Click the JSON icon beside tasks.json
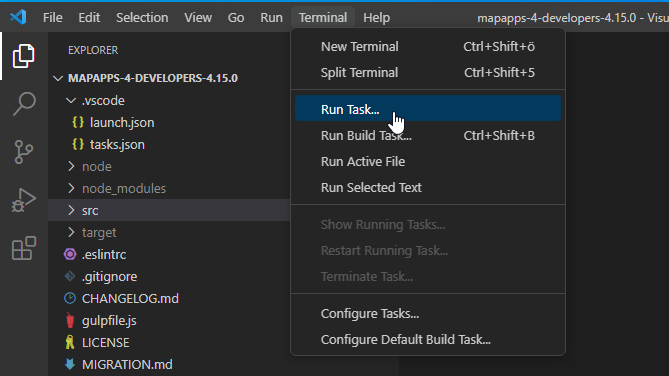The height and width of the screenshot is (376, 669). (x=78, y=144)
